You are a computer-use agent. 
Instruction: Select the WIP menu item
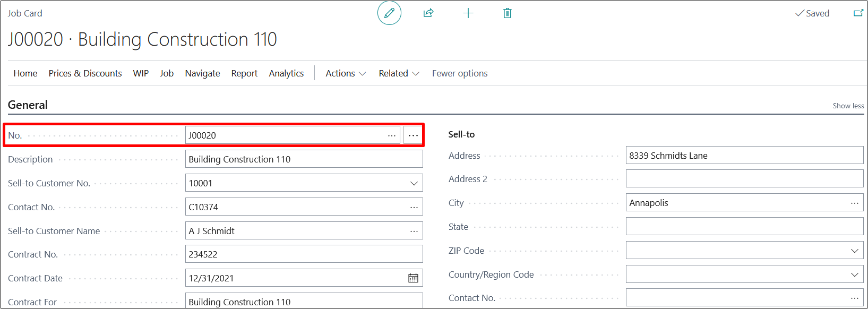(x=141, y=73)
